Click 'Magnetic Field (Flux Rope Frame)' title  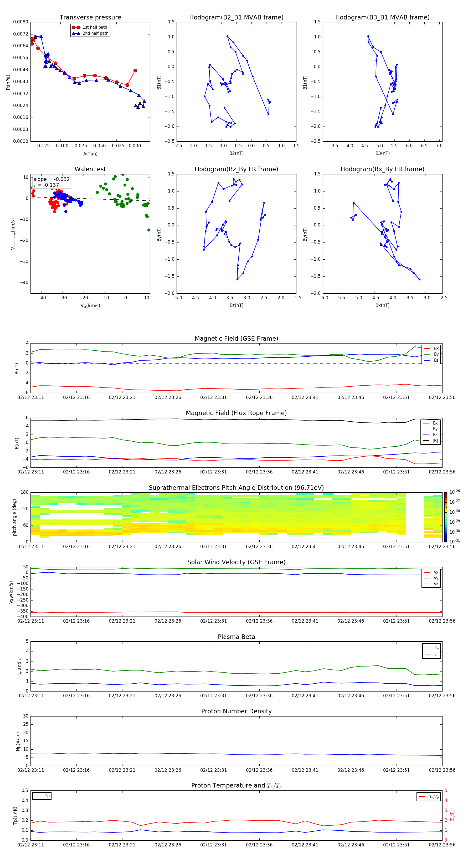point(236,413)
